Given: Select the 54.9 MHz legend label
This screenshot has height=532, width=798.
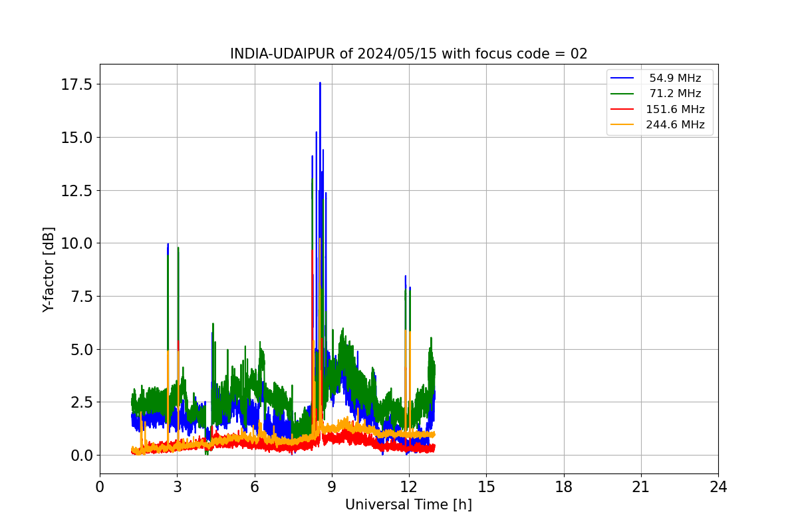Looking at the screenshot, I should [x=675, y=78].
